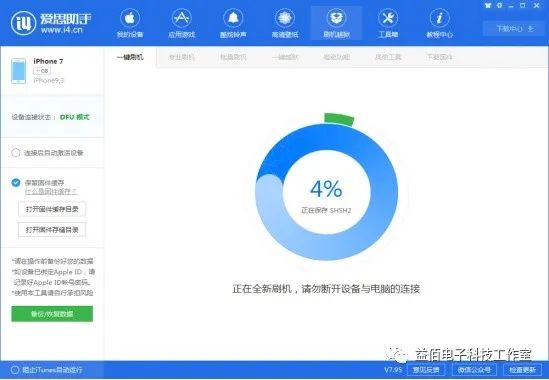
Task: Click 打开固件缓存目录 button
Action: tap(52, 209)
